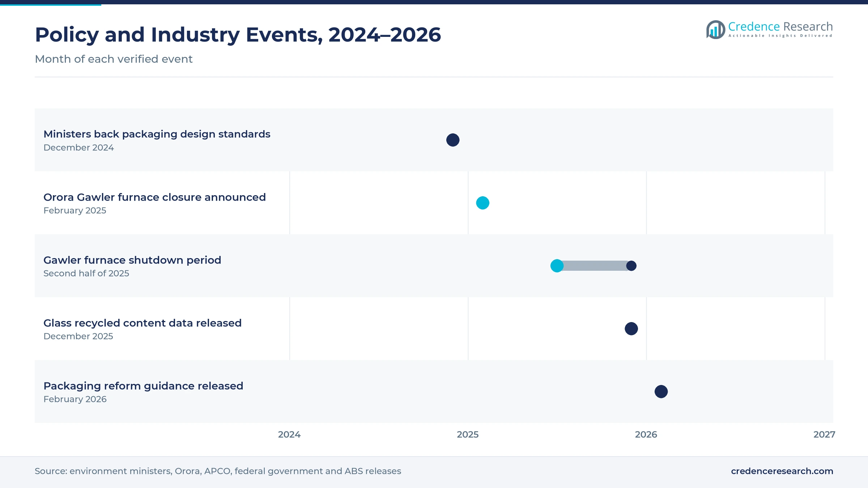The image size is (868, 488).
Task: Click the Credence Research logo icon
Action: click(716, 30)
